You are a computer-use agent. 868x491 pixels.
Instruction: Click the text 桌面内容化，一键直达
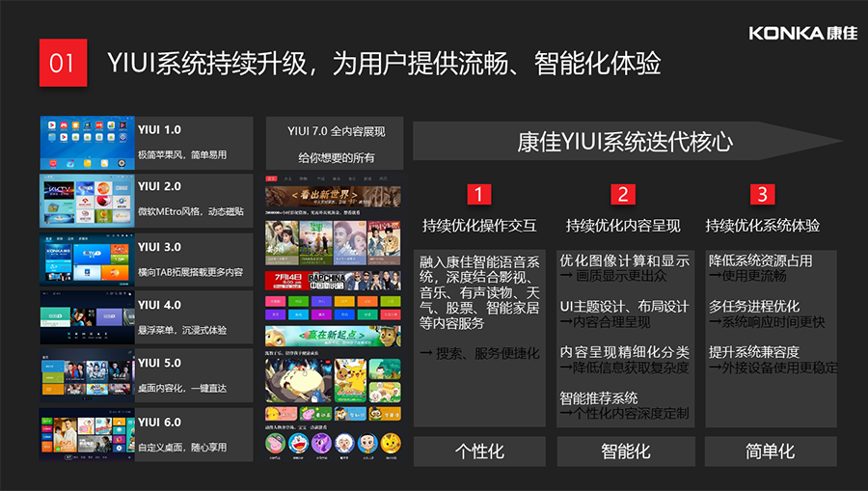(x=182, y=389)
